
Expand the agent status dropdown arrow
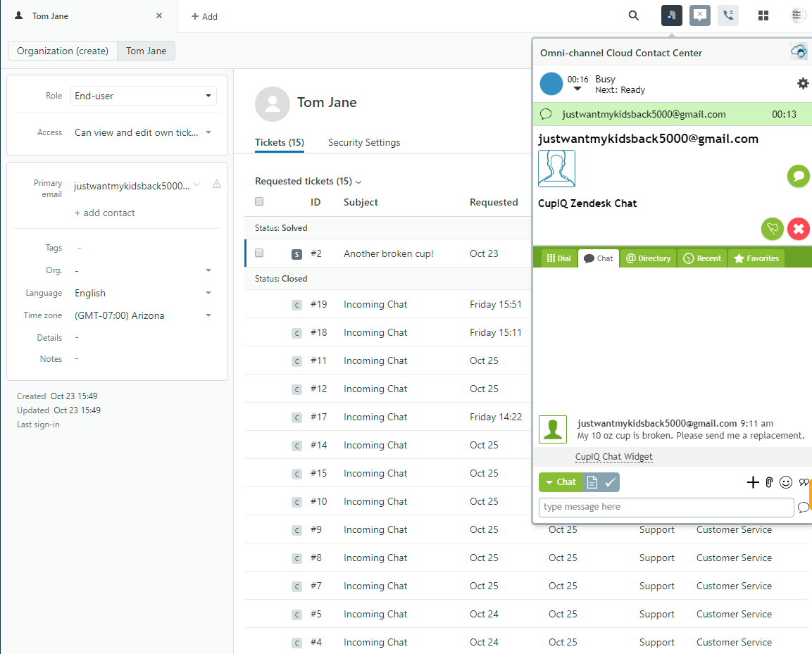577,89
